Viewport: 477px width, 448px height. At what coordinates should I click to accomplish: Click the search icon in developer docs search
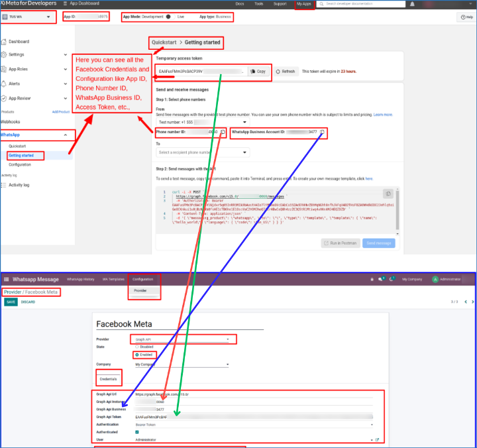[x=321, y=4]
